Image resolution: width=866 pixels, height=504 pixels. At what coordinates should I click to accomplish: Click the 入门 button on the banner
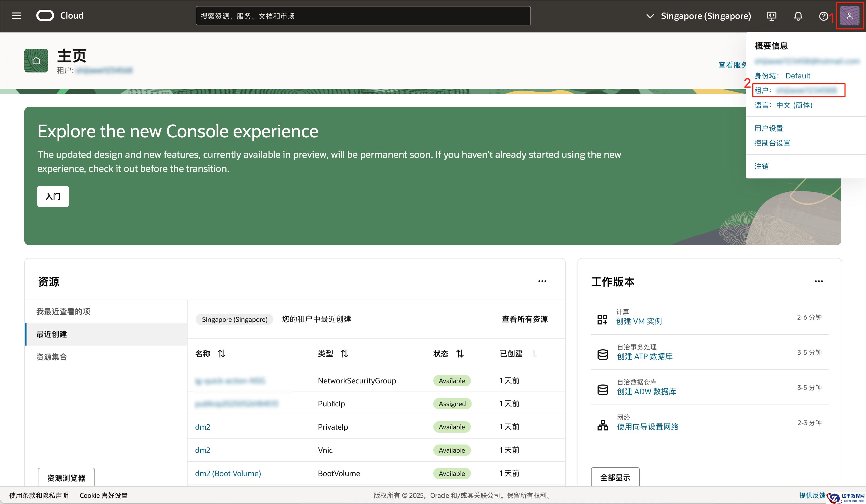[x=53, y=196]
